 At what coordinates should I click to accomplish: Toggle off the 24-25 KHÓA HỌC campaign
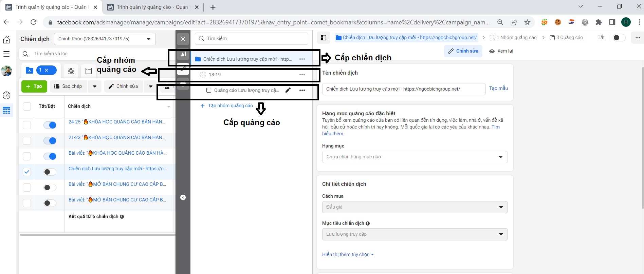50,125
